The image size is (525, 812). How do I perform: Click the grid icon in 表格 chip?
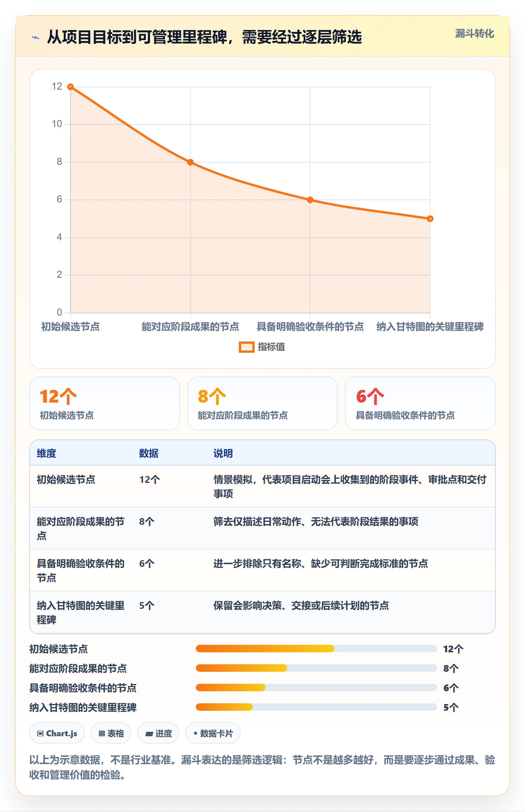(102, 734)
